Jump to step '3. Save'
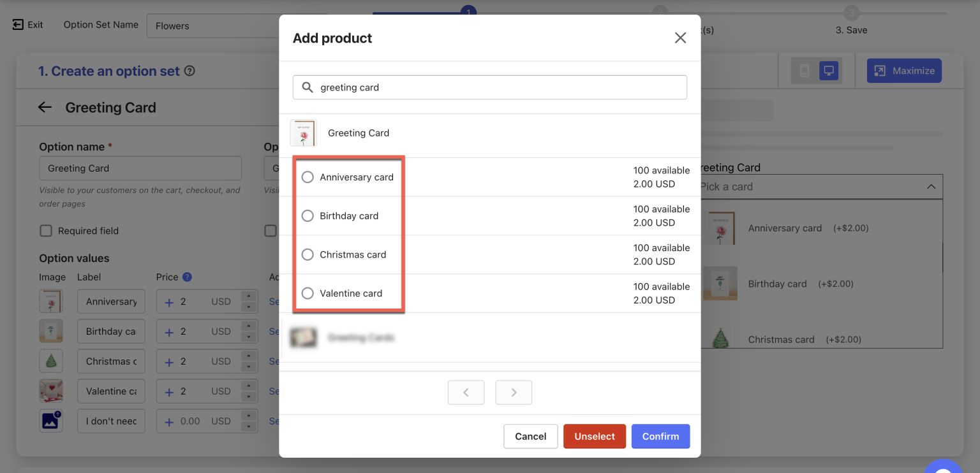 click(851, 22)
